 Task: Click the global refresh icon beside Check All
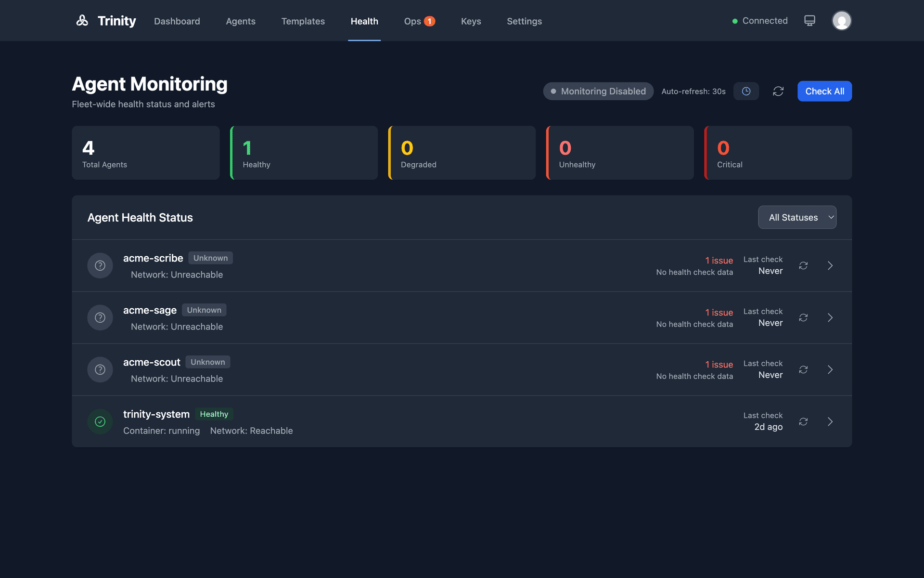pos(779,91)
